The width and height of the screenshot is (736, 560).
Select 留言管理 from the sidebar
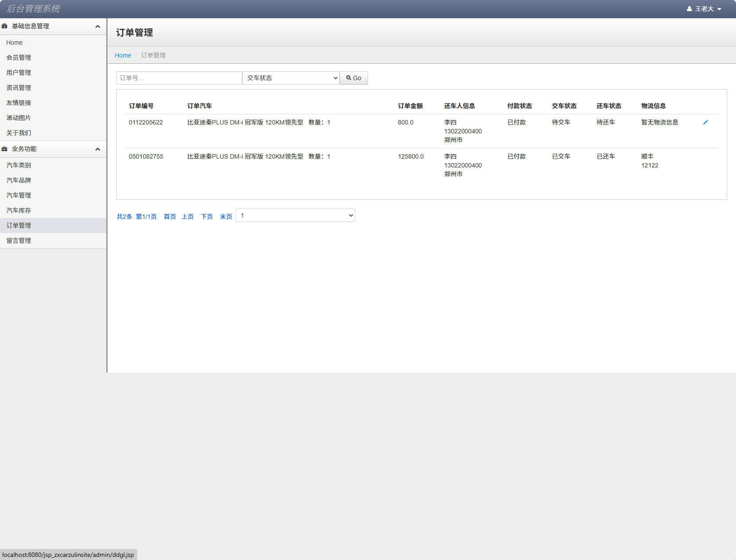(19, 241)
